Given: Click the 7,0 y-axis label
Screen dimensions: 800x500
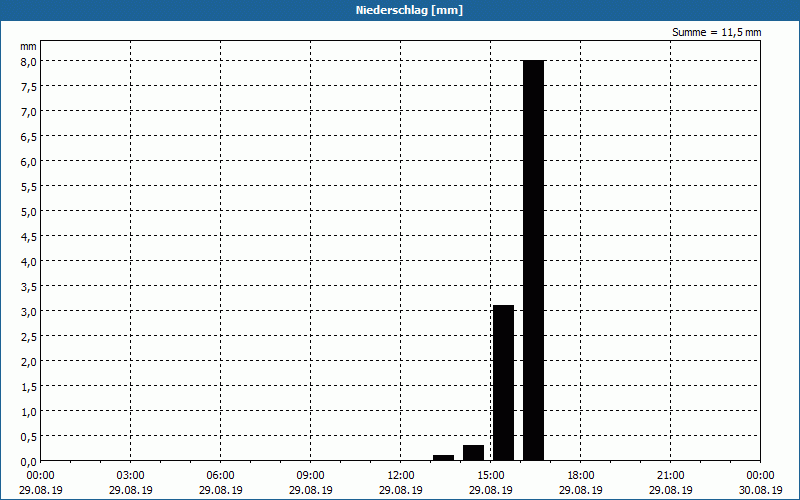Looking at the screenshot, I should (29, 111).
